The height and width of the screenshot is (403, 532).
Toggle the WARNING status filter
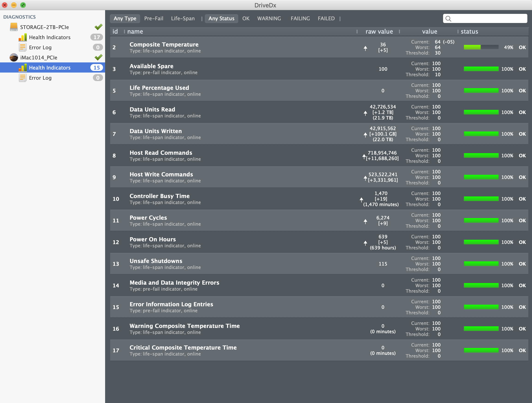(269, 18)
